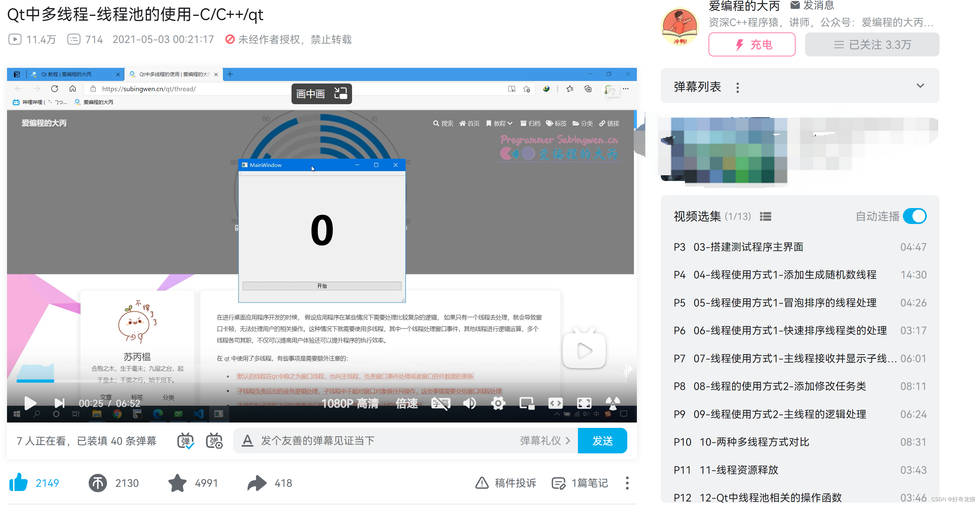Select episode P8 08-线程的使用方式2-添加修改任务类

pyautogui.click(x=800, y=386)
